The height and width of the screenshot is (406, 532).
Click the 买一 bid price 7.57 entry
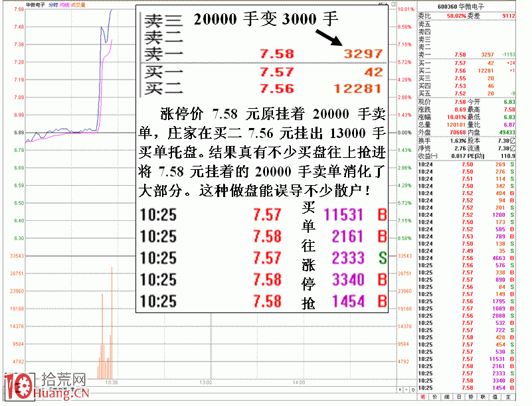click(460, 63)
